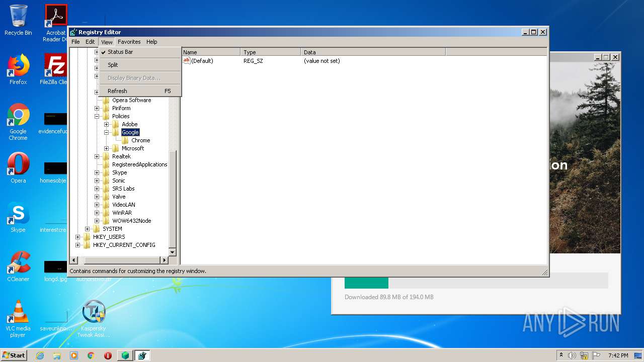Click the network tray icon
The height and width of the screenshot is (362, 644).
click(584, 355)
